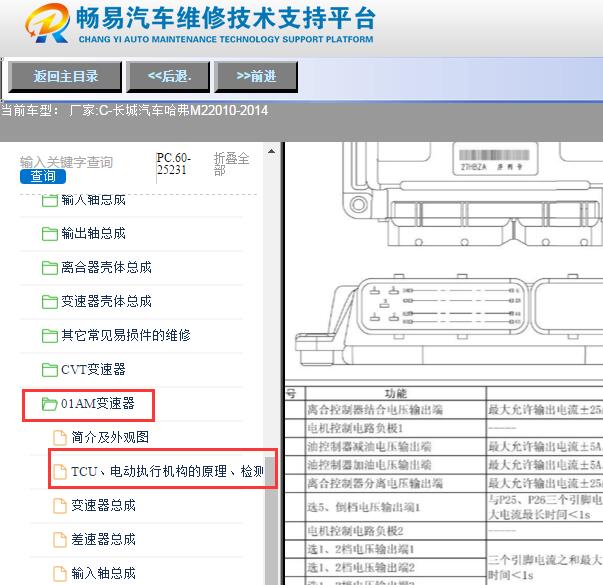The width and height of the screenshot is (603, 585).
Task: Open the 变速器总成 document
Action: click(103, 505)
